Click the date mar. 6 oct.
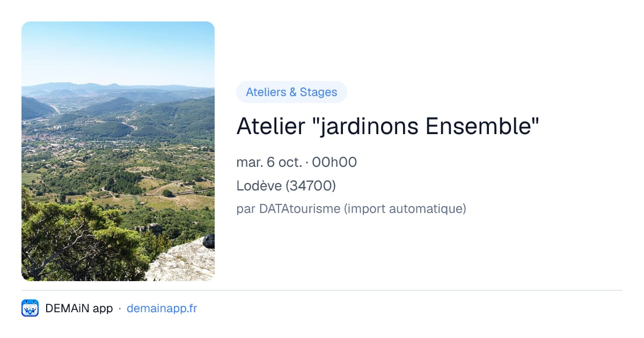 coord(269,162)
